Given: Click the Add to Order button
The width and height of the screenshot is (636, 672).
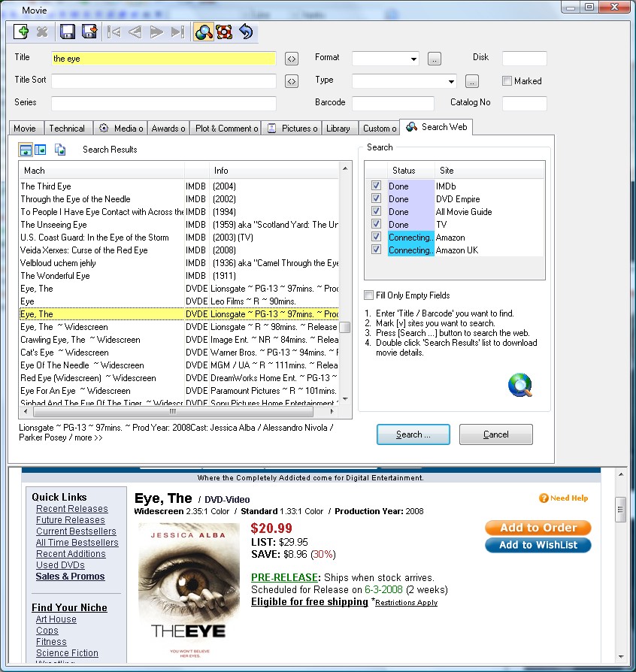Looking at the screenshot, I should [538, 528].
